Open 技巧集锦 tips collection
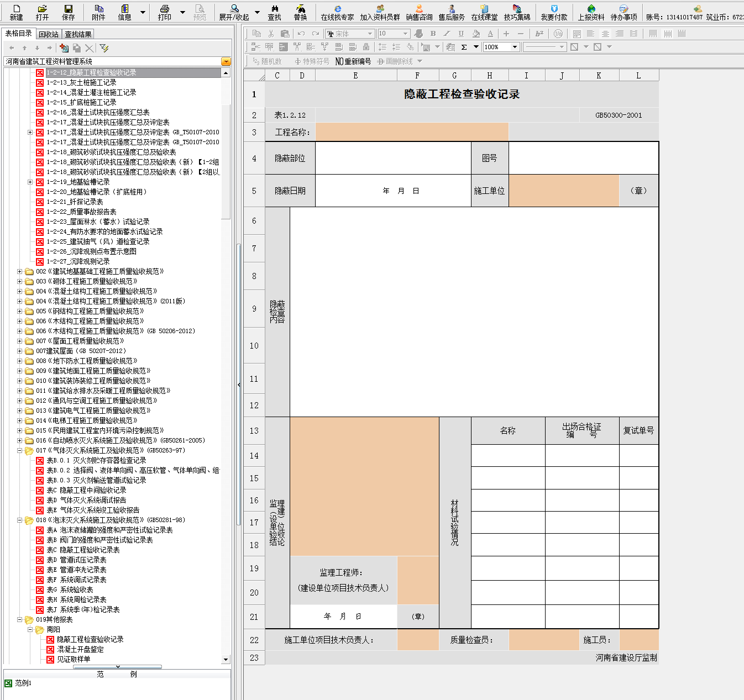This screenshot has height=700, width=744. click(x=517, y=12)
